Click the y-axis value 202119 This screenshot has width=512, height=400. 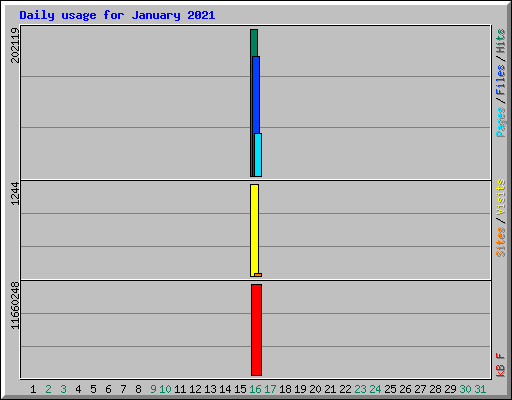pyautogui.click(x=15, y=45)
